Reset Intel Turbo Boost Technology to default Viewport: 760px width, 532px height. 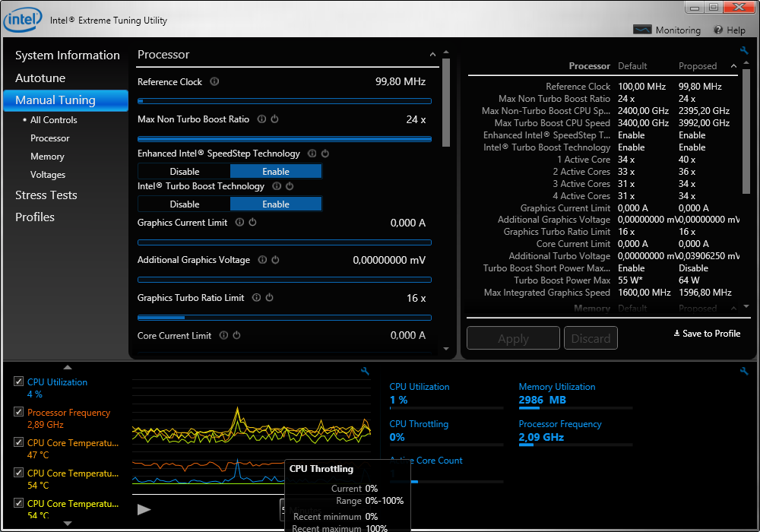pyautogui.click(x=290, y=186)
